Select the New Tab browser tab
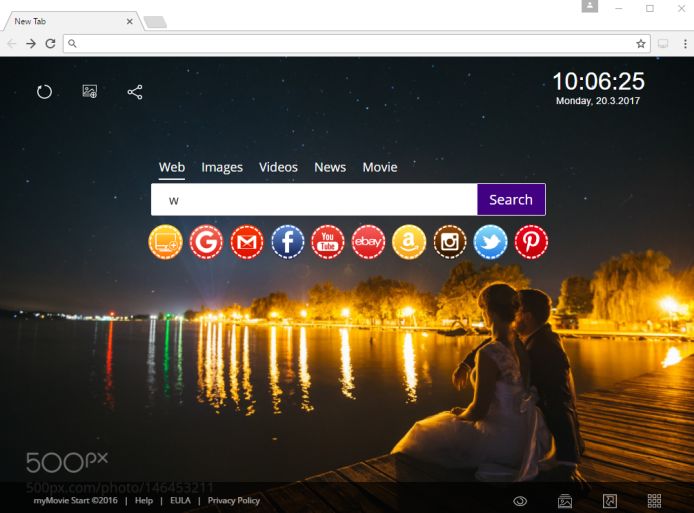The height and width of the screenshot is (513, 694). [x=73, y=21]
